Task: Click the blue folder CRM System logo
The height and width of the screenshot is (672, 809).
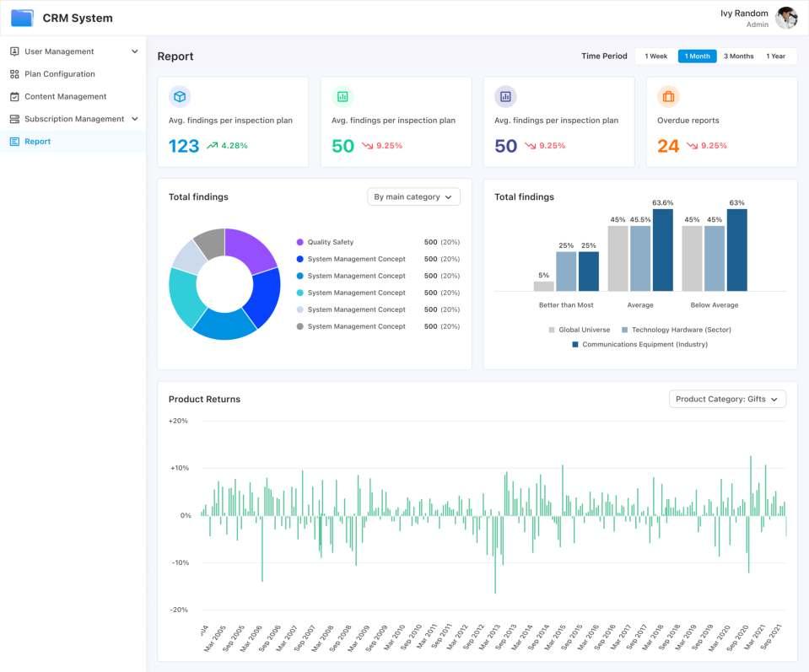Action: [22, 18]
